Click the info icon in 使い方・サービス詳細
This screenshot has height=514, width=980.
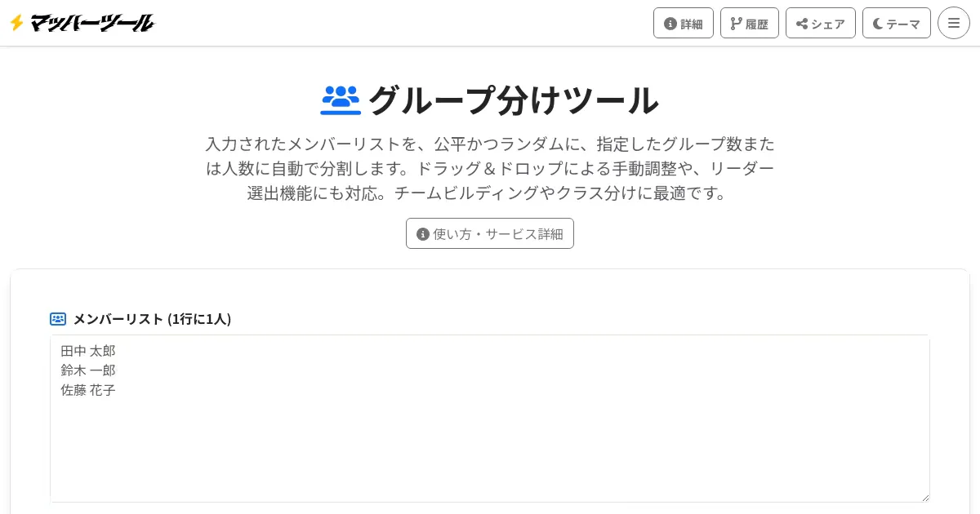click(x=423, y=234)
